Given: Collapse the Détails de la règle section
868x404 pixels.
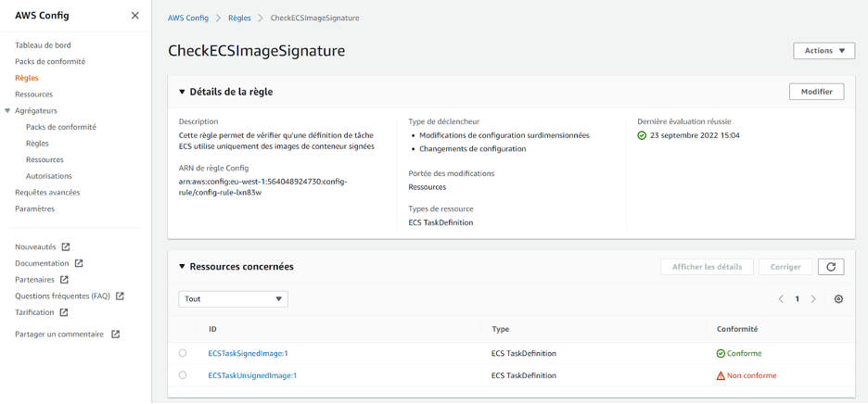Looking at the screenshot, I should tap(182, 92).
